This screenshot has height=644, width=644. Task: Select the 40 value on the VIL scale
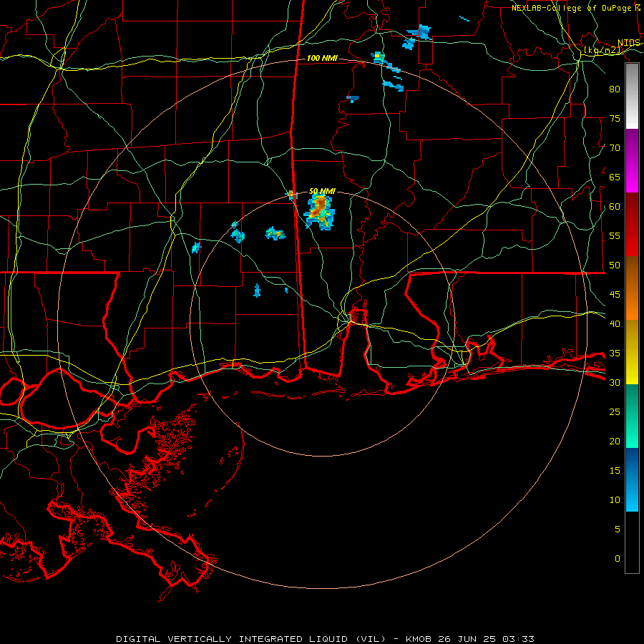pos(615,324)
